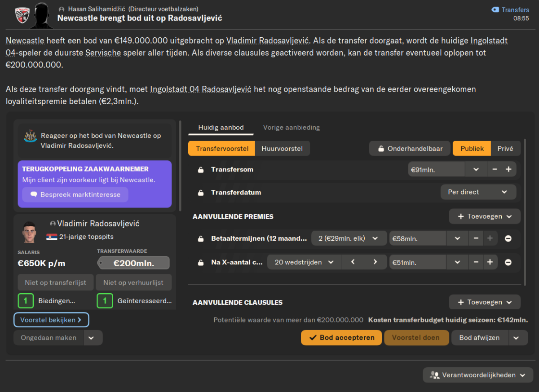Select next match count with right arrow
The width and height of the screenshot is (539, 392).
(x=375, y=262)
